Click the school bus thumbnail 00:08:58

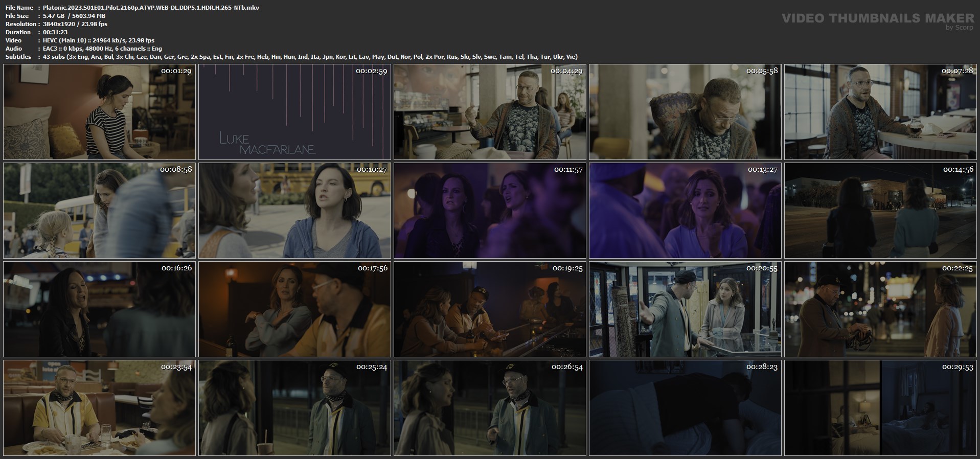click(99, 211)
